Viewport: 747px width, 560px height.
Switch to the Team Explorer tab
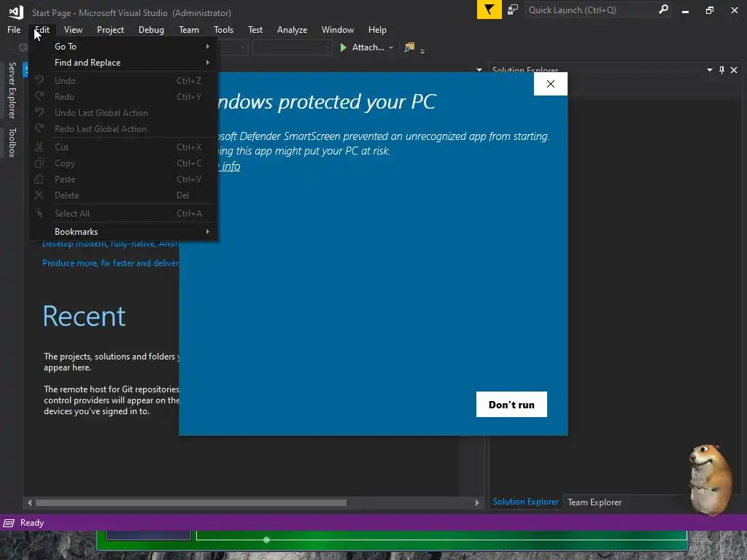tap(594, 502)
